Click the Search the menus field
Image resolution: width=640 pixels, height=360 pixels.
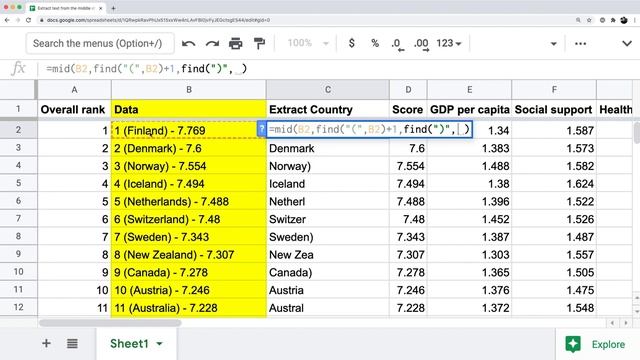[100, 43]
